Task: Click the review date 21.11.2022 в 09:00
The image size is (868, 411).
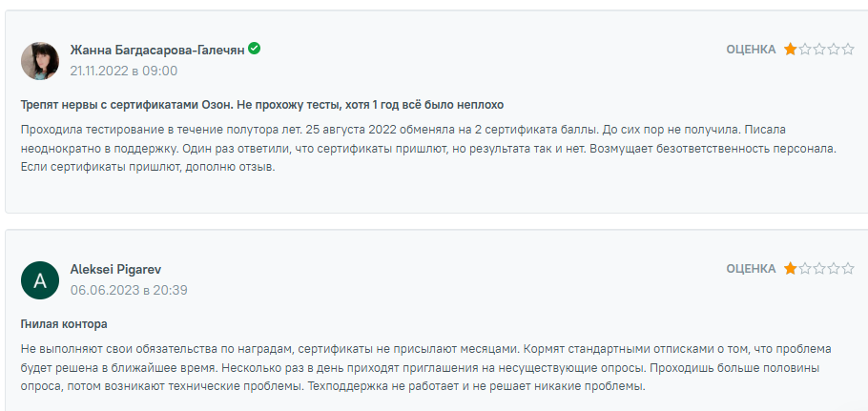Action: coord(124,71)
